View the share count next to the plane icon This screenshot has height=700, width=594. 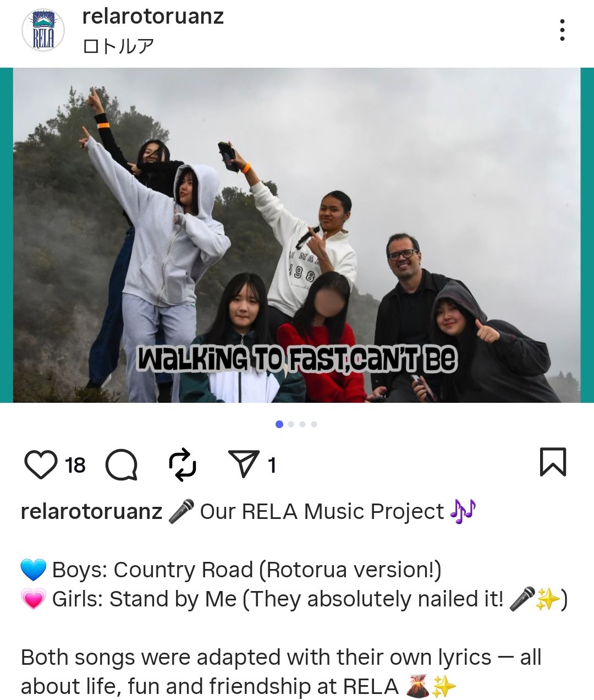click(x=272, y=466)
